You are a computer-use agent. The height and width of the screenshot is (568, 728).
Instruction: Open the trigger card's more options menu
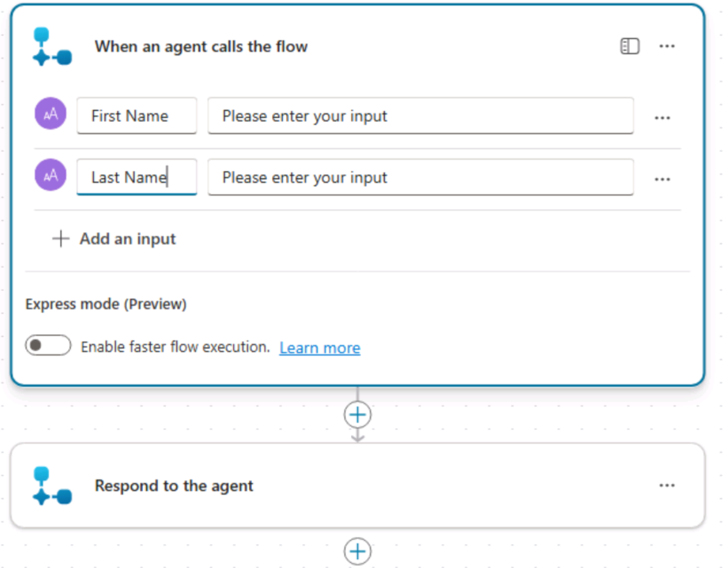(667, 46)
